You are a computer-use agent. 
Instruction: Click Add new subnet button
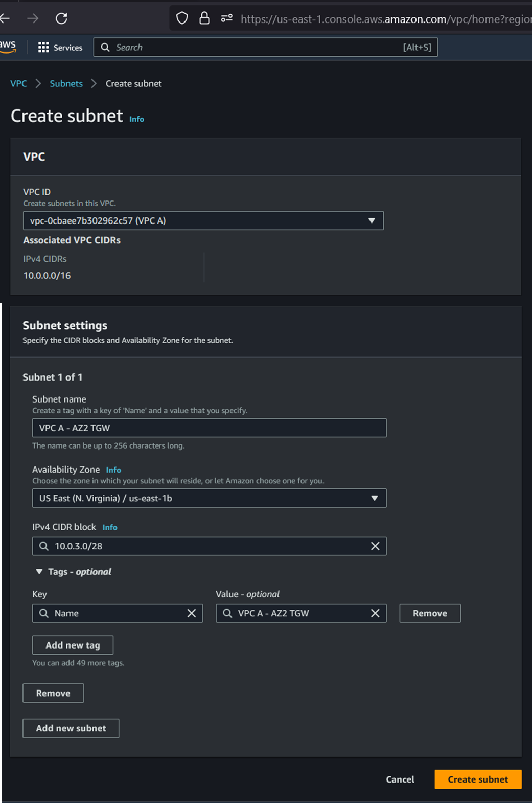[71, 728]
